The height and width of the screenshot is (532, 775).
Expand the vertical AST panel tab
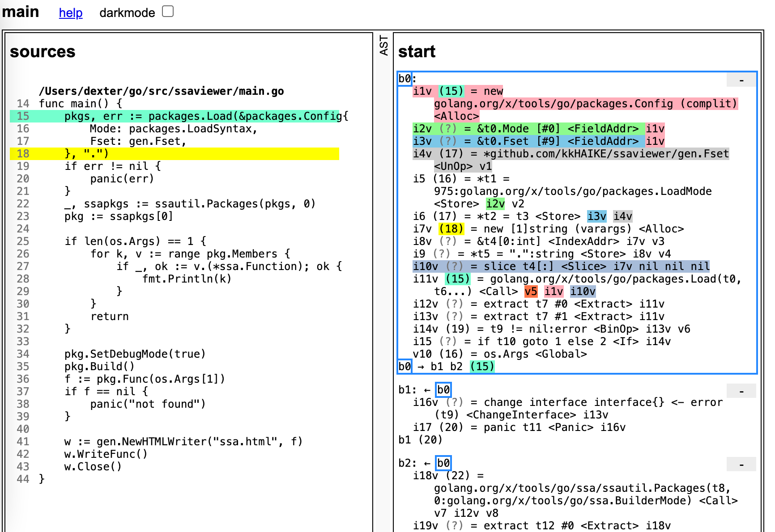(383, 46)
